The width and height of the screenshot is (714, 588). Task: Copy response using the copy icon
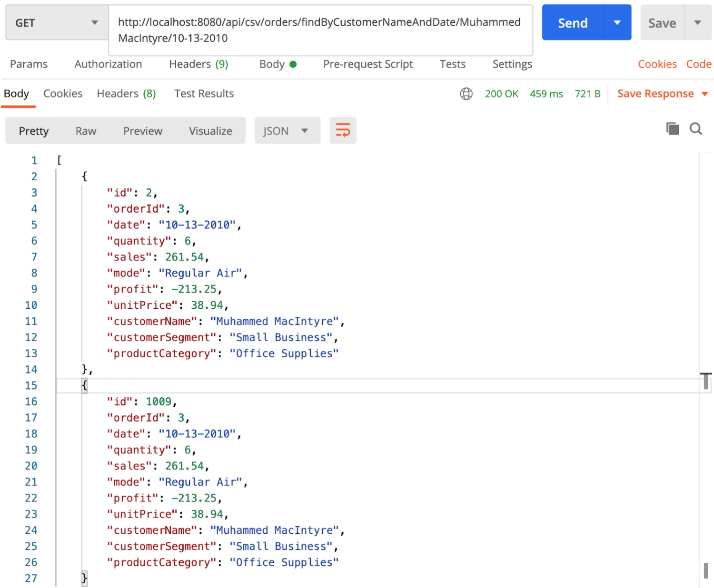[672, 128]
